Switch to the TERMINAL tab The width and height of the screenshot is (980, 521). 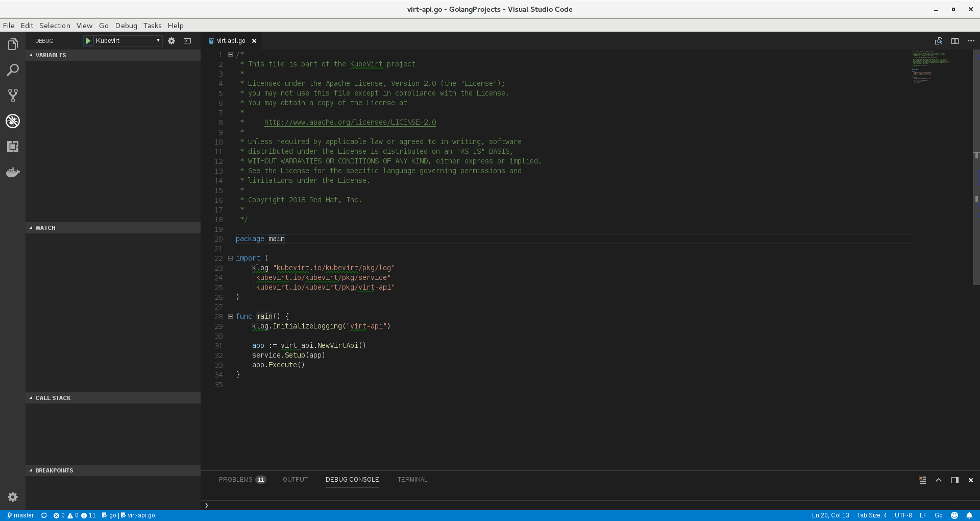pos(412,480)
